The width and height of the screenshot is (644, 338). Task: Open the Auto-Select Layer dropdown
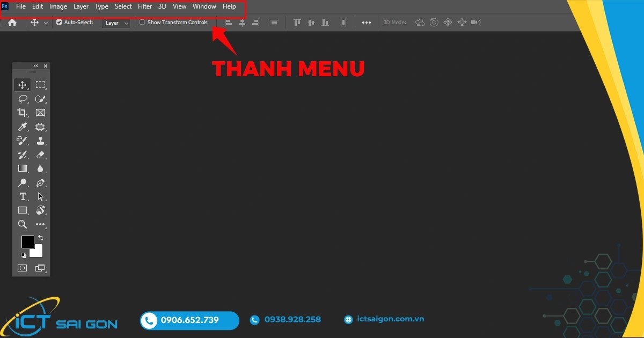115,23
